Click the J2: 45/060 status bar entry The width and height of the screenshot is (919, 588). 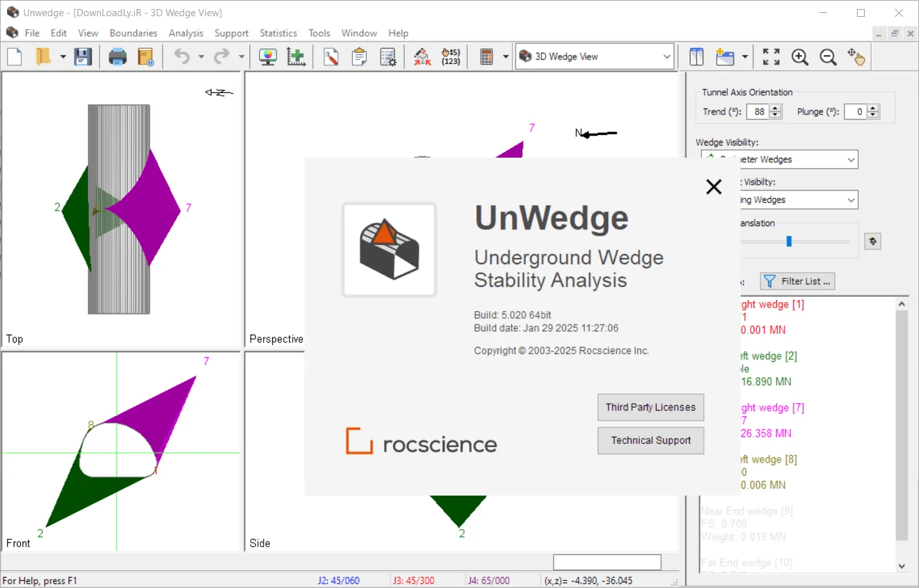coord(339,581)
